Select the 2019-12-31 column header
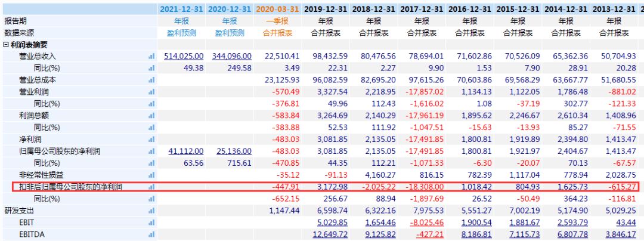 click(x=326, y=10)
